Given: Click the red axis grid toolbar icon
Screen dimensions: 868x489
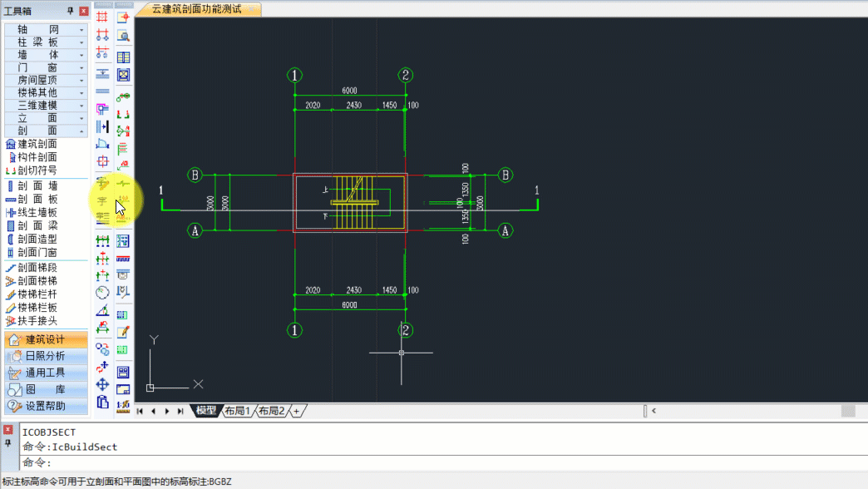Looking at the screenshot, I should pyautogui.click(x=102, y=17).
